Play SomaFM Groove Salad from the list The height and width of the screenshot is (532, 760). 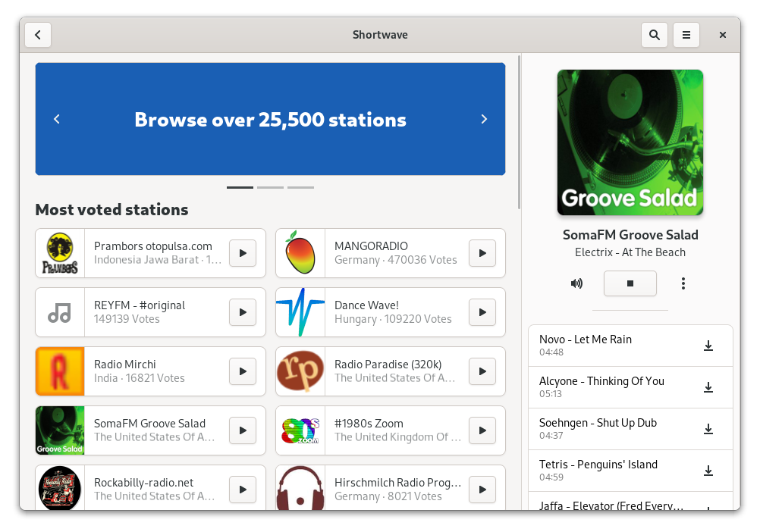(243, 430)
